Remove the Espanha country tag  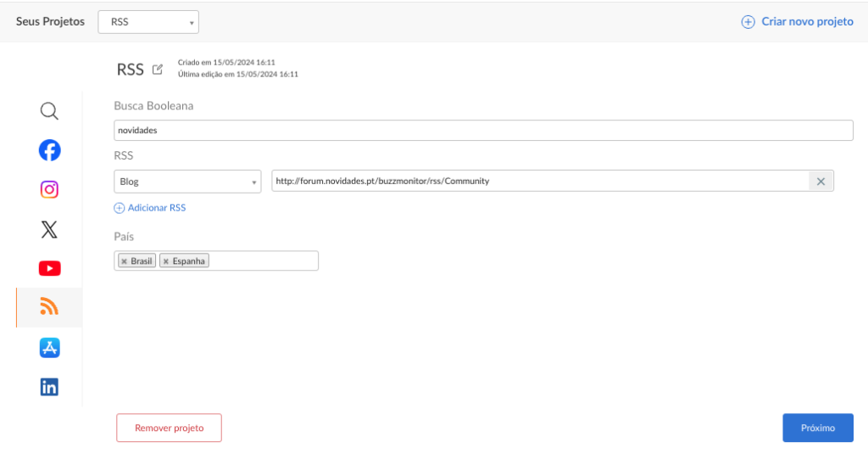165,261
